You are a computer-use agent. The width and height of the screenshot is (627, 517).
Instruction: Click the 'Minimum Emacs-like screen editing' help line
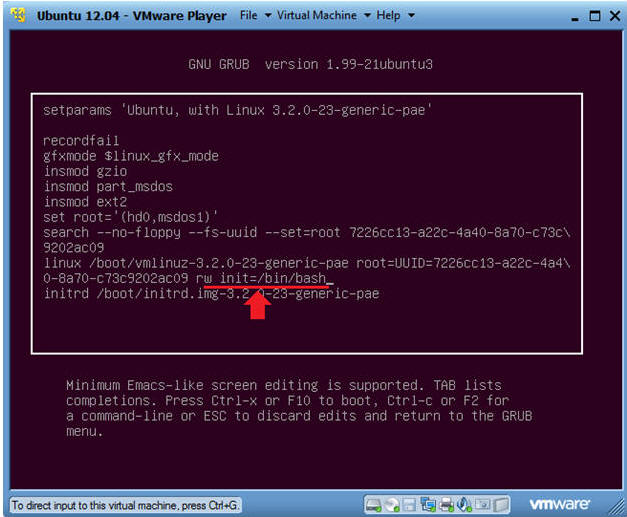tap(284, 385)
